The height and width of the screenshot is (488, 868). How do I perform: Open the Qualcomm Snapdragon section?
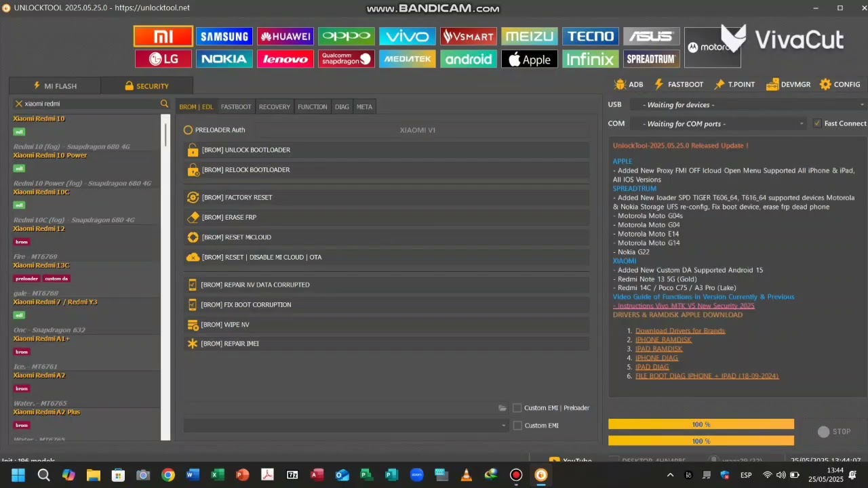pyautogui.click(x=347, y=59)
